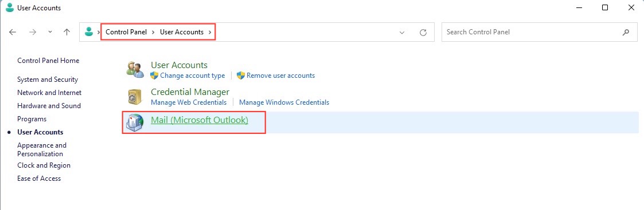Open the User Accounts heading
Screen dimensions: 644x210
pos(179,65)
